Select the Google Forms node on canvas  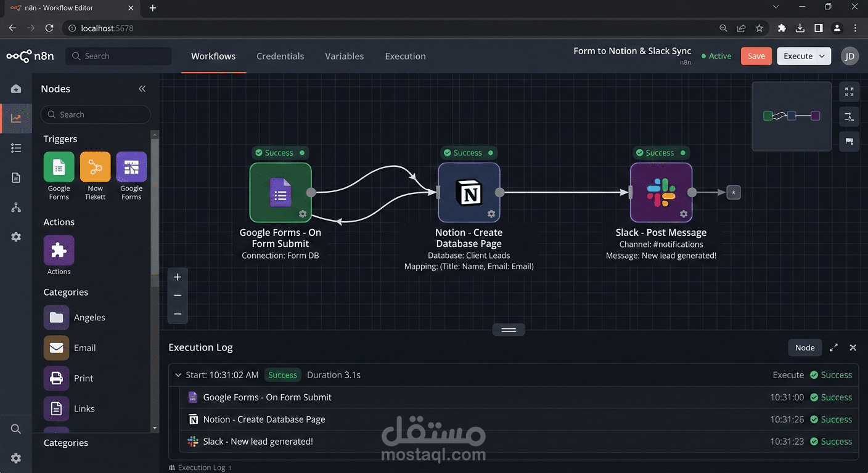coord(280,192)
